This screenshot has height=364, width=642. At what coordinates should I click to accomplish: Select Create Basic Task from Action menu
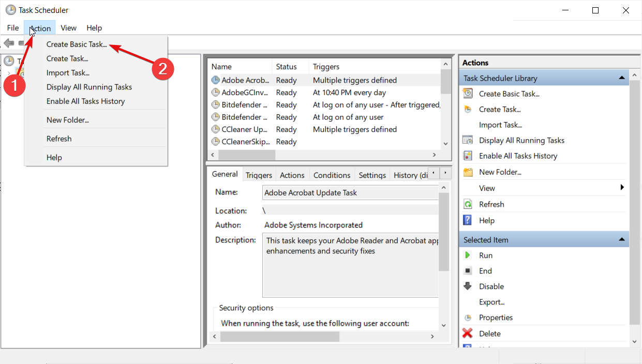coord(77,44)
